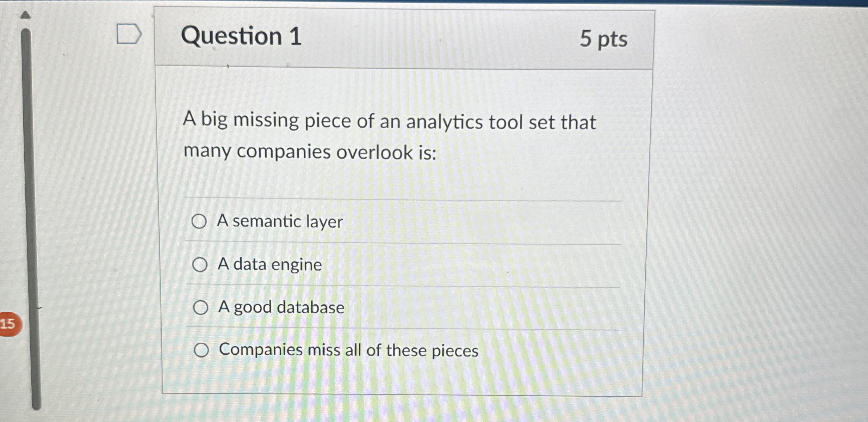Click the 'A semantic layer' answer text

point(280,221)
